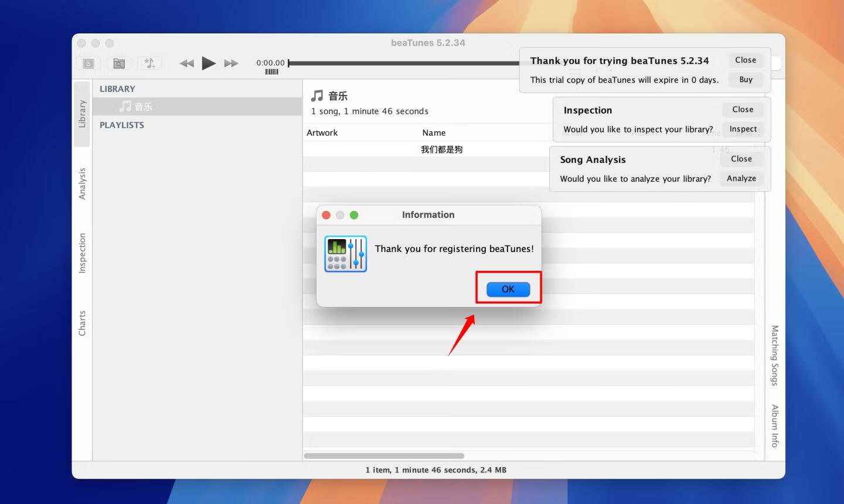Click the status bar text '1 item, 1 minute 46 seconds, 2.4 MB'

pyautogui.click(x=436, y=470)
